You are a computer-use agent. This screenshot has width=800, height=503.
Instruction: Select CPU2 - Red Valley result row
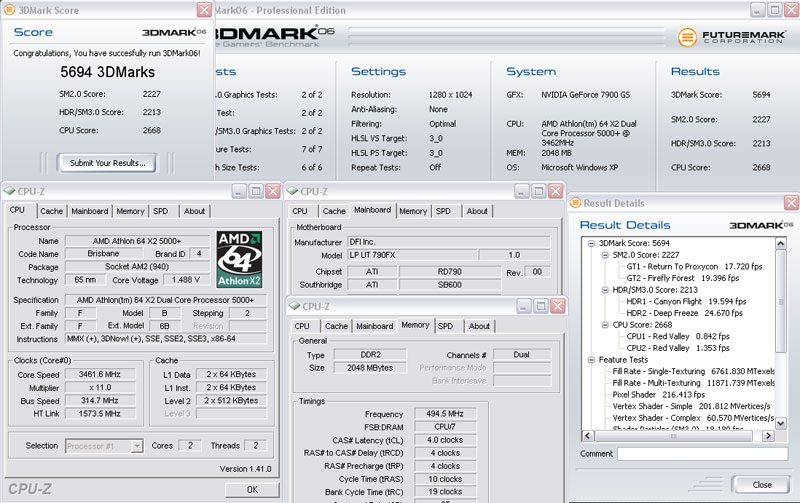pos(678,348)
